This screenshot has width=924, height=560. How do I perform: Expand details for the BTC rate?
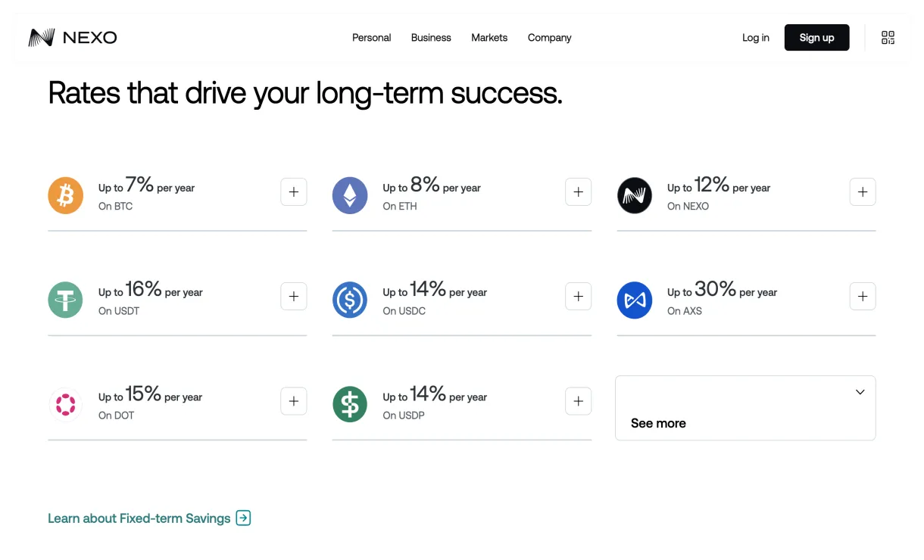(x=294, y=191)
